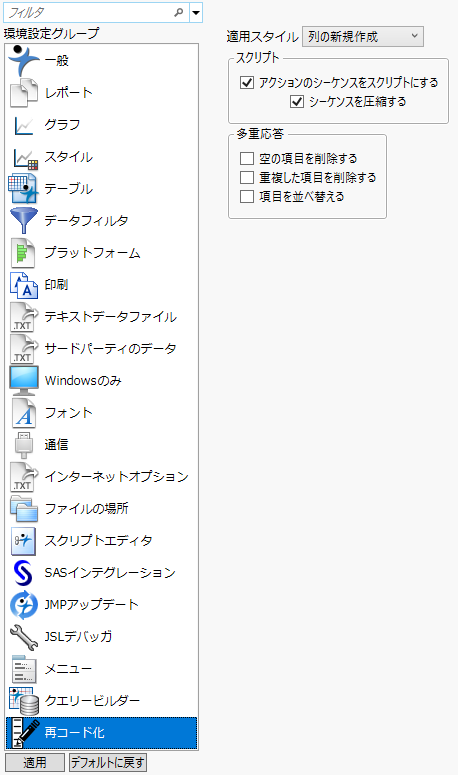This screenshot has height=775, width=458.
Task: Choose the グラフ chart icon
Action: (24, 125)
